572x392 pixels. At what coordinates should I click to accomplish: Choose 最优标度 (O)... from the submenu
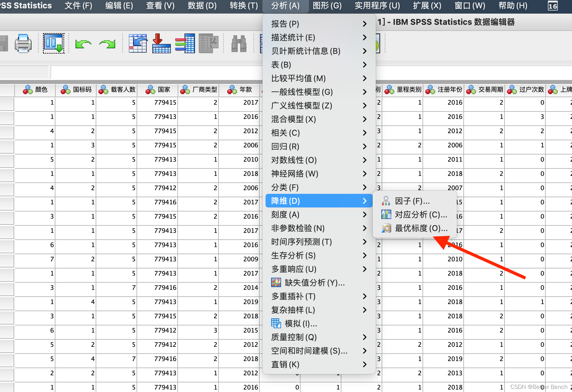click(x=415, y=228)
